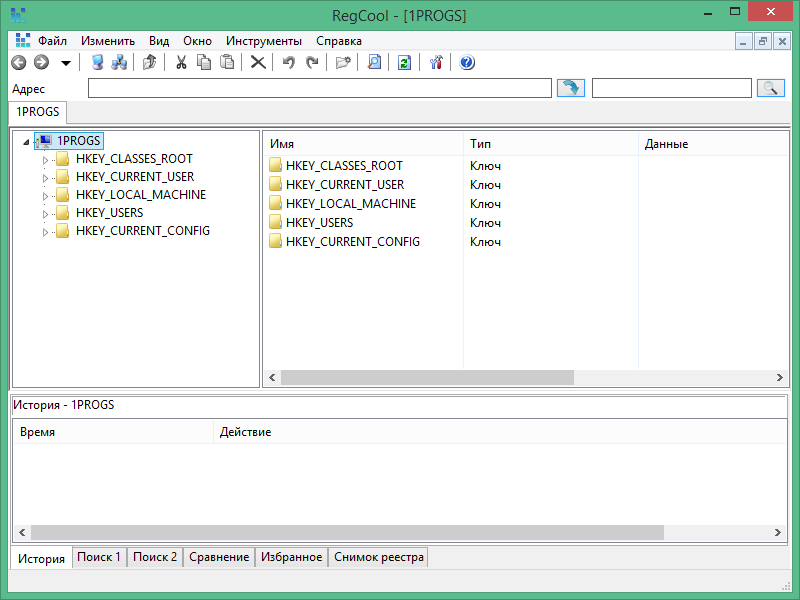Click the network registry connect icon
This screenshot has width=800, height=600.
(x=119, y=62)
